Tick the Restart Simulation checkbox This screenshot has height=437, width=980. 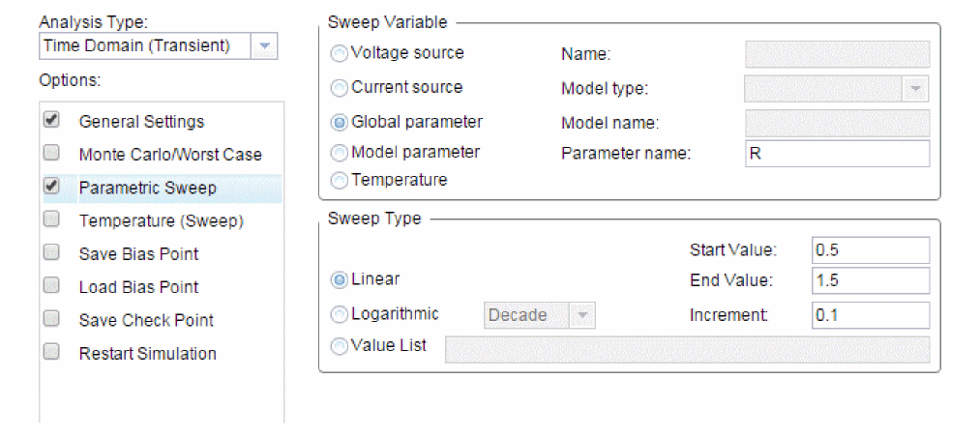(x=52, y=352)
